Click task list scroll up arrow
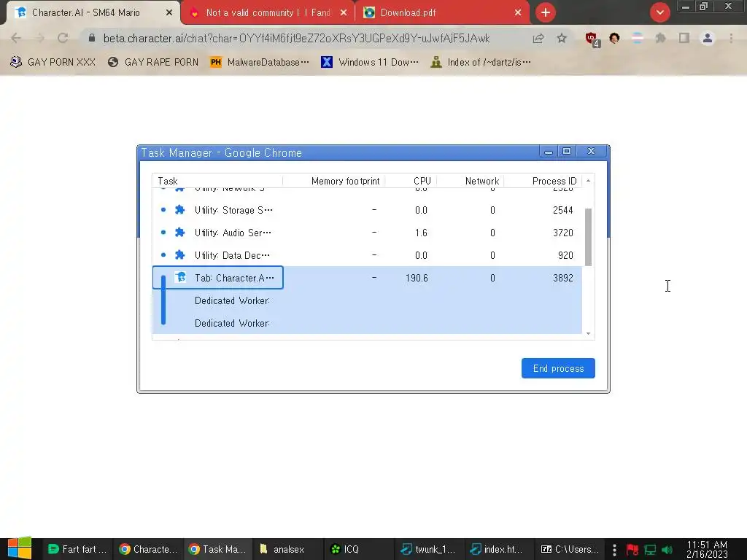 point(589,181)
